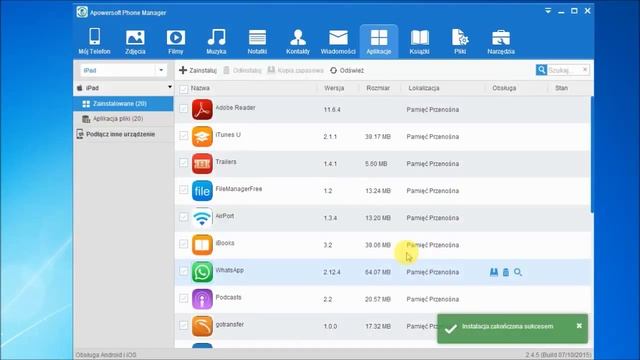This screenshot has width=640, height=360.
Task: Check the AirPort checkbox
Action: (x=184, y=217)
